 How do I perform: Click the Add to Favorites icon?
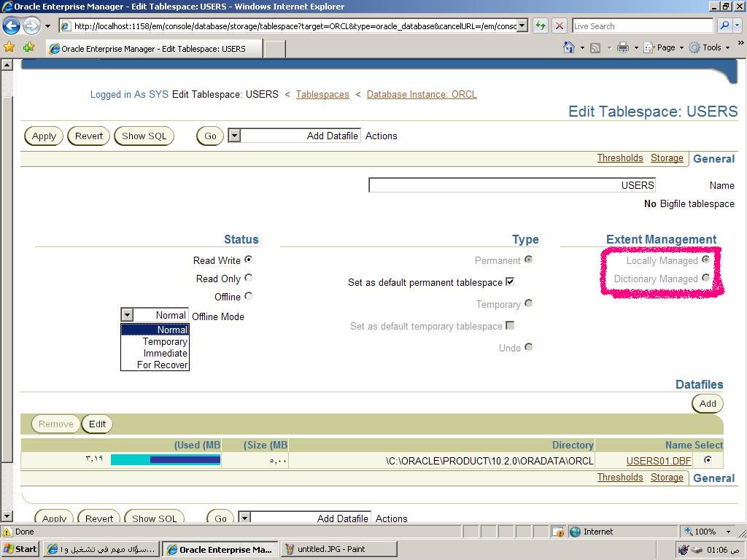28,47
